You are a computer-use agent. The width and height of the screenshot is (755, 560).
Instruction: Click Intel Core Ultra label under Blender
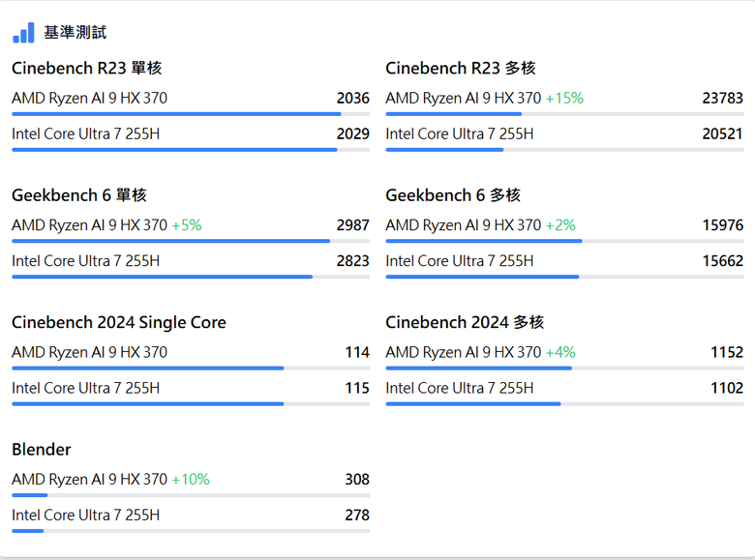86,515
